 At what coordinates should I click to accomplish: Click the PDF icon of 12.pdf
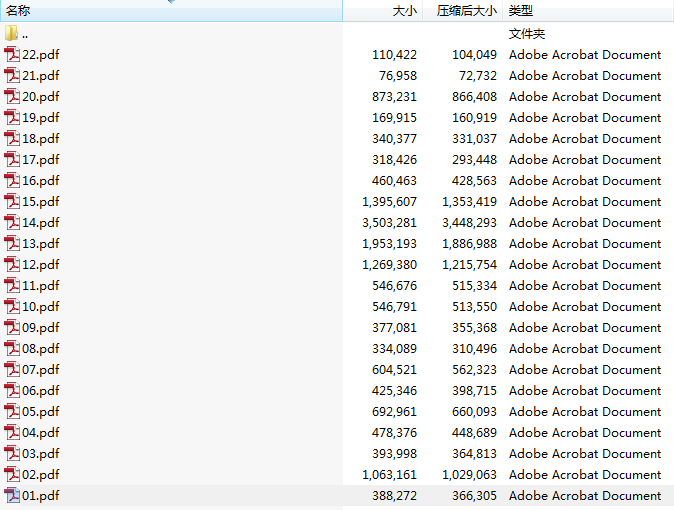point(12,264)
